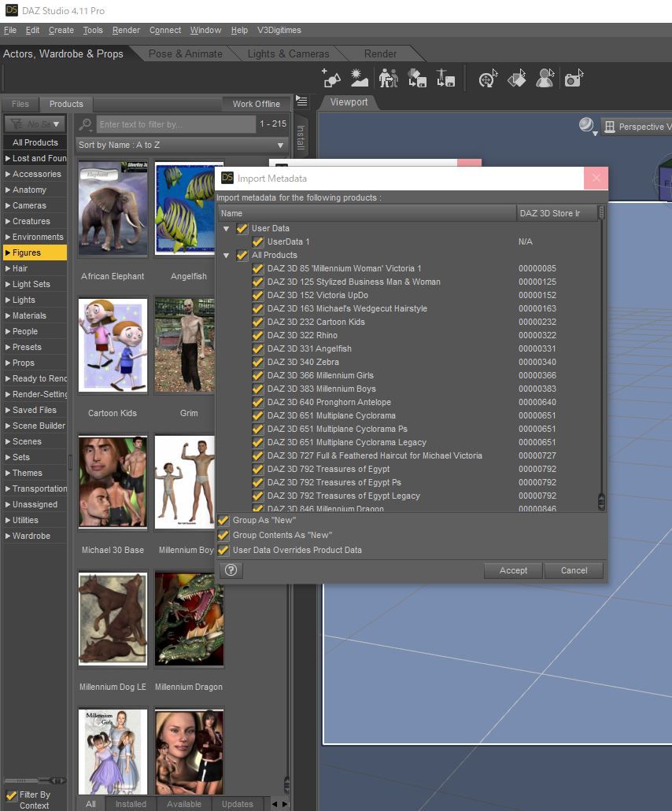Select All Products category
This screenshot has height=811, width=672.
35,142
